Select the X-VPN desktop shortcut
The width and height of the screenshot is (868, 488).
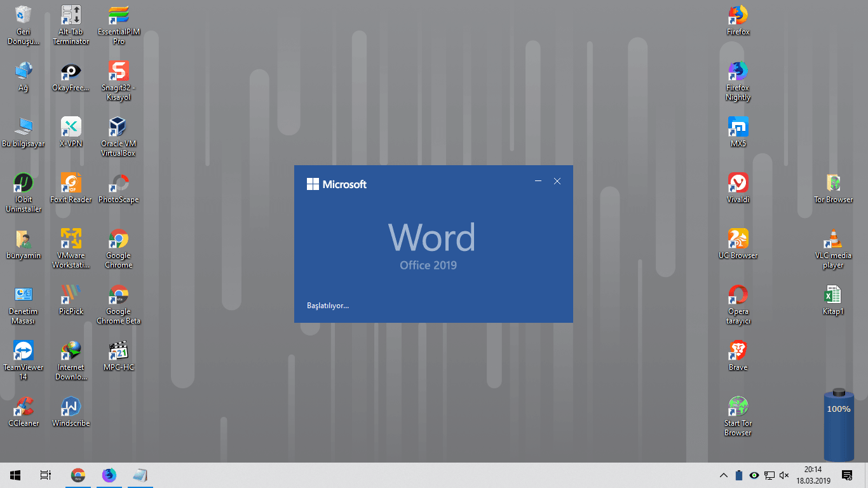tap(71, 133)
